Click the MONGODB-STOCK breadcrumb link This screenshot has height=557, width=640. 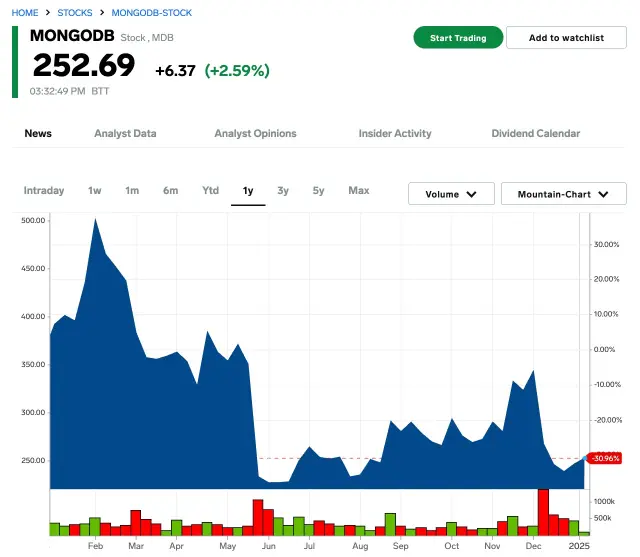pyautogui.click(x=151, y=12)
